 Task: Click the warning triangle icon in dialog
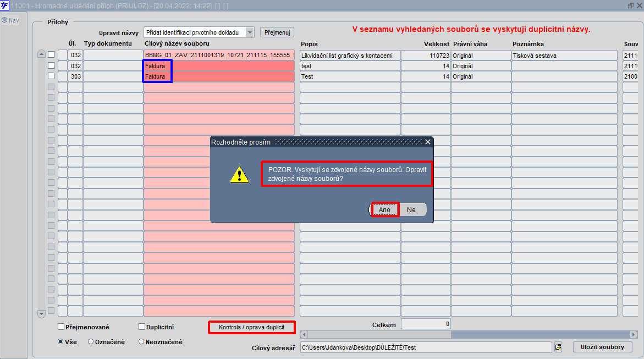[x=239, y=175]
